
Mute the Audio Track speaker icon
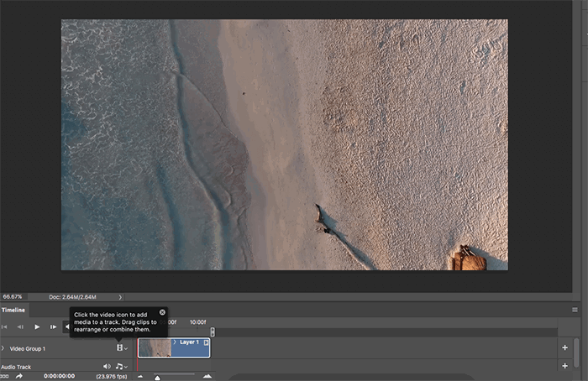click(x=107, y=366)
